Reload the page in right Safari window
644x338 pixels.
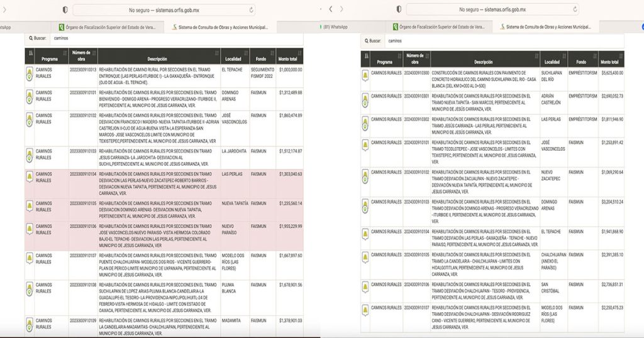tap(575, 9)
